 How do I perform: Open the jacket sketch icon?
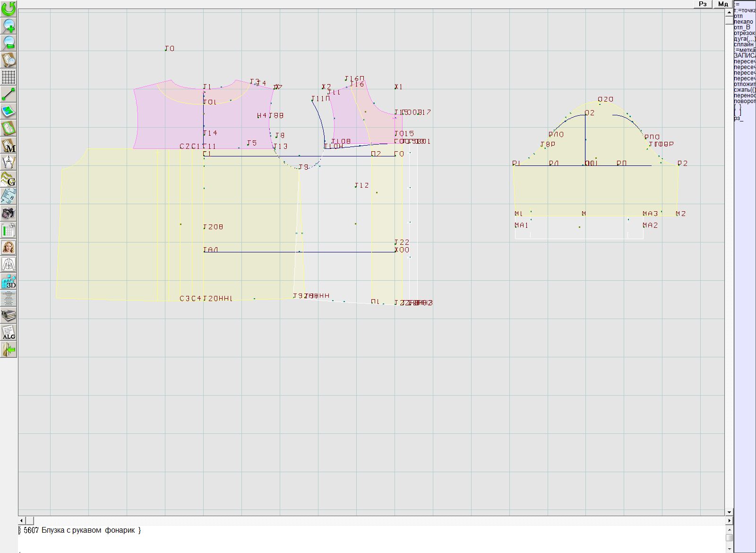click(x=9, y=264)
